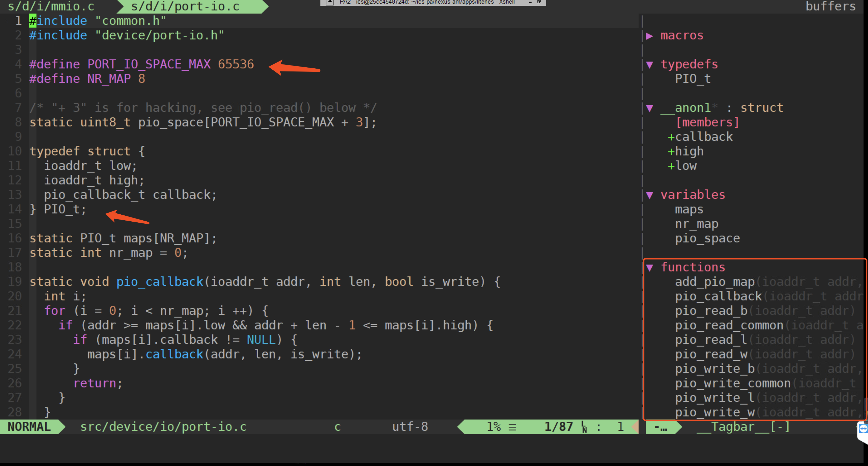868x466 pixels.
Task: Collapse the typedefs section triangle
Action: pyautogui.click(x=649, y=65)
